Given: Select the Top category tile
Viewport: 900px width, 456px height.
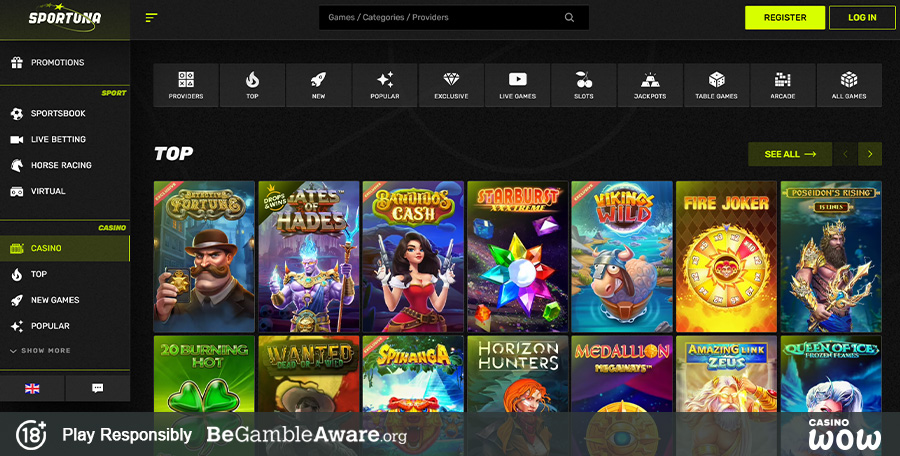Looking at the screenshot, I should point(252,85).
